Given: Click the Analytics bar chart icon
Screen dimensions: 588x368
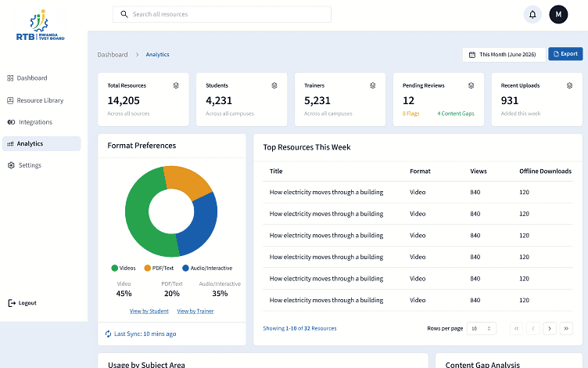Looking at the screenshot, I should [x=10, y=144].
